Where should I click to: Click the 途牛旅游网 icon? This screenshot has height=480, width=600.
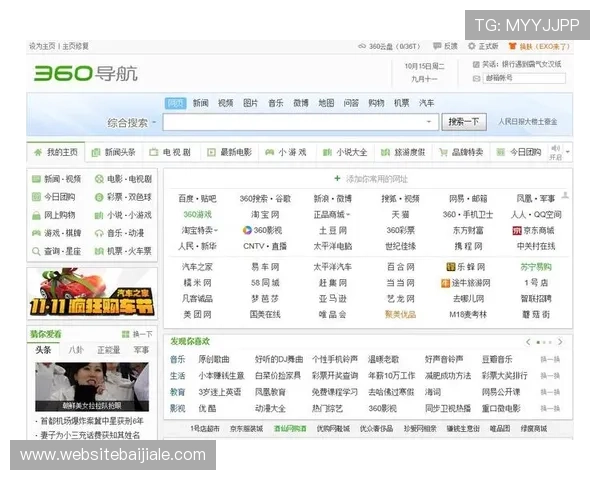[x=445, y=283]
